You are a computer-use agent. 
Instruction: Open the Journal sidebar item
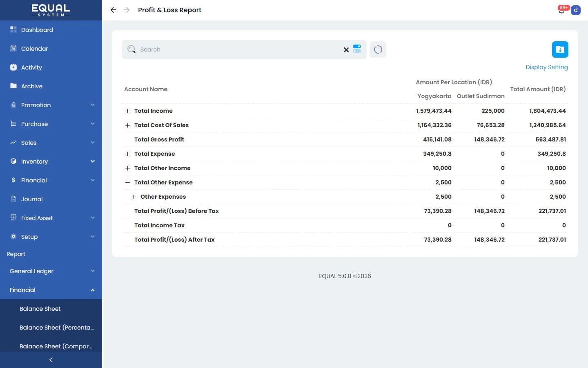click(51, 199)
